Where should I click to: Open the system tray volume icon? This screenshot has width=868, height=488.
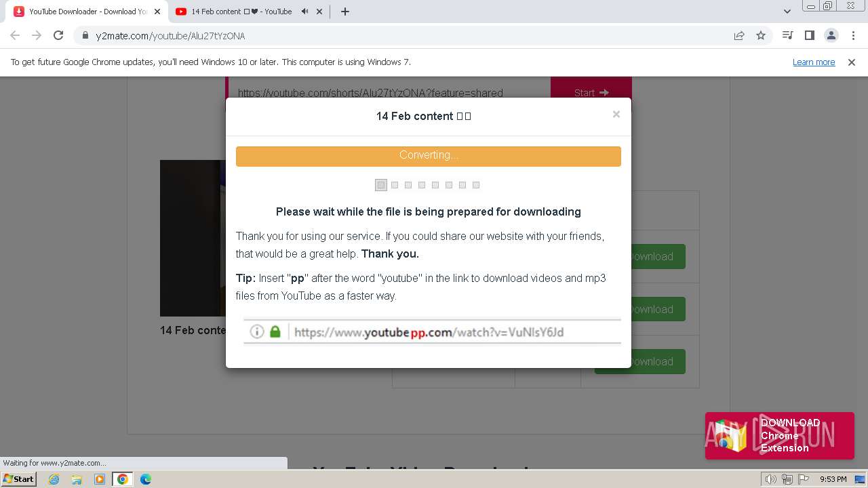[x=770, y=479]
